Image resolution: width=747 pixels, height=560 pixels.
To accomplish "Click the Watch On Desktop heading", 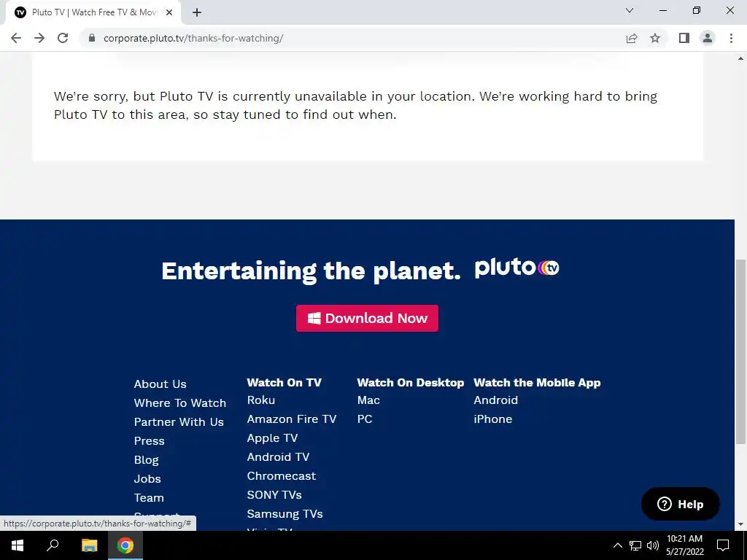I will 410,382.
